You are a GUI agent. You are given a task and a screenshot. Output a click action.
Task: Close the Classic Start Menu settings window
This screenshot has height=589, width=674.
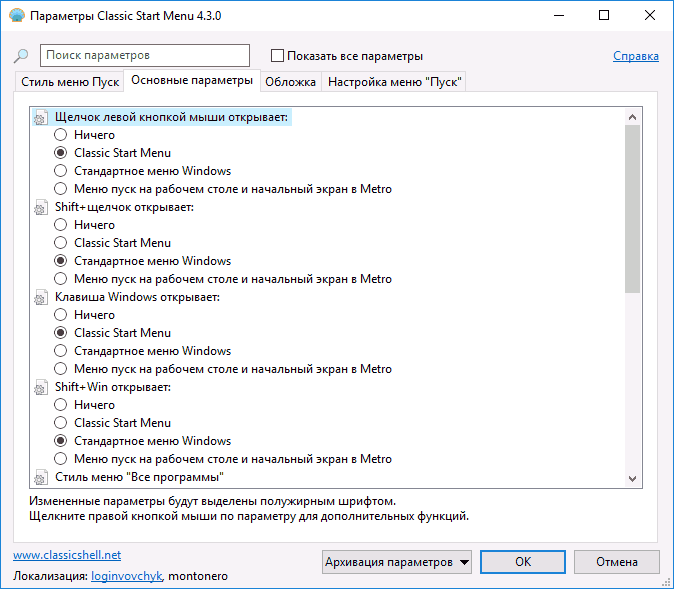(650, 15)
